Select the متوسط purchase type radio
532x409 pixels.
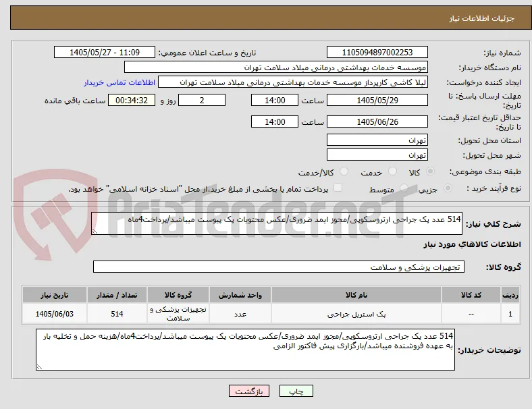[404, 188]
